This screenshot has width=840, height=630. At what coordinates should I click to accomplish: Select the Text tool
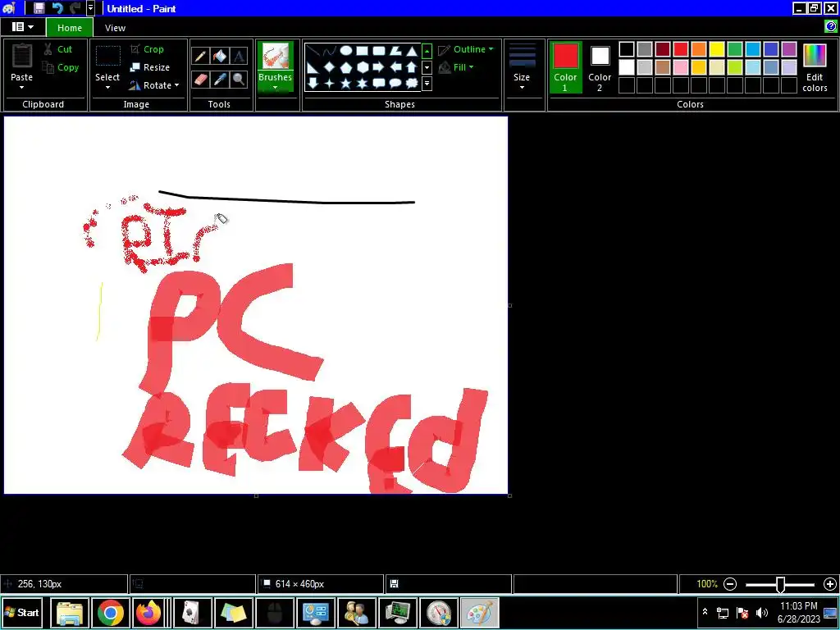click(239, 56)
